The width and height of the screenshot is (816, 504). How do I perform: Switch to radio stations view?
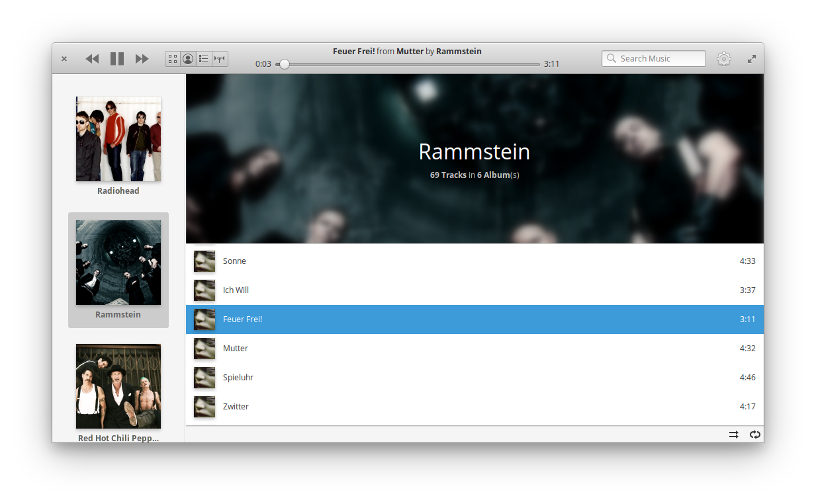[x=220, y=59]
